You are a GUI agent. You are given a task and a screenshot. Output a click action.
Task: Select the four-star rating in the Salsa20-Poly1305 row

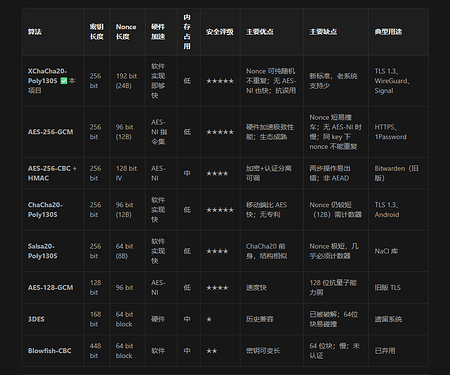click(217, 251)
